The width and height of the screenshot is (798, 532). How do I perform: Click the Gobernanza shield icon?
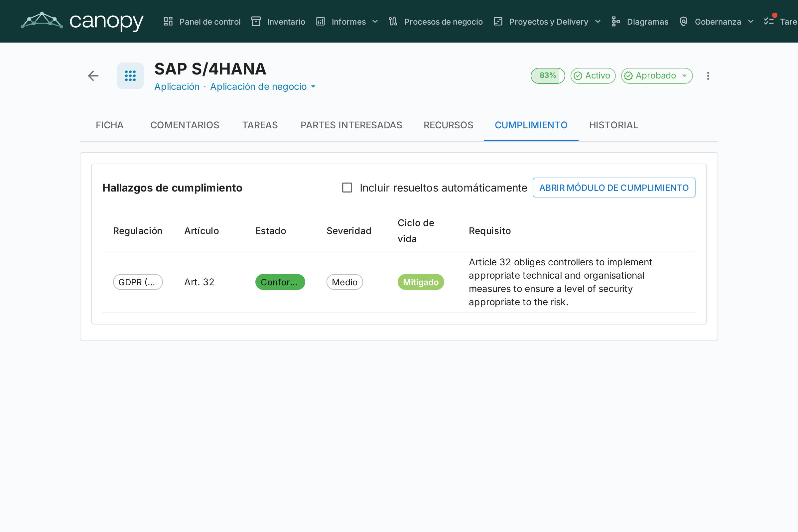(684, 21)
